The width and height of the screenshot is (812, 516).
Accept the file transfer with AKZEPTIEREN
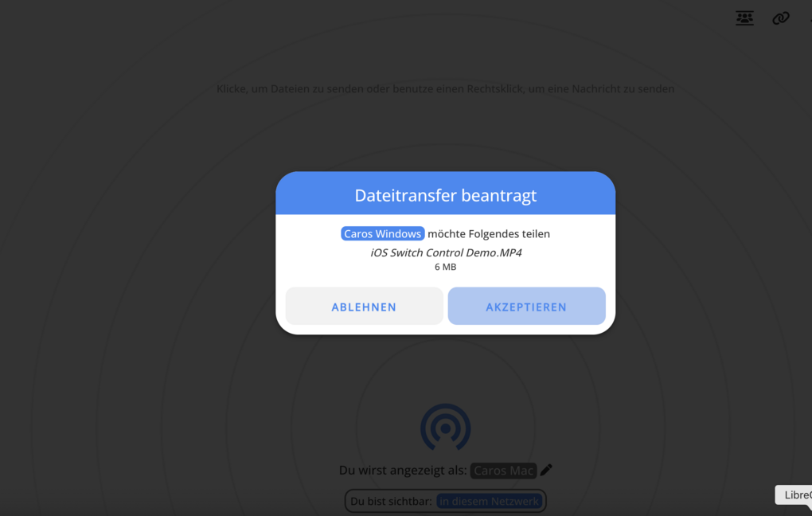click(x=526, y=307)
